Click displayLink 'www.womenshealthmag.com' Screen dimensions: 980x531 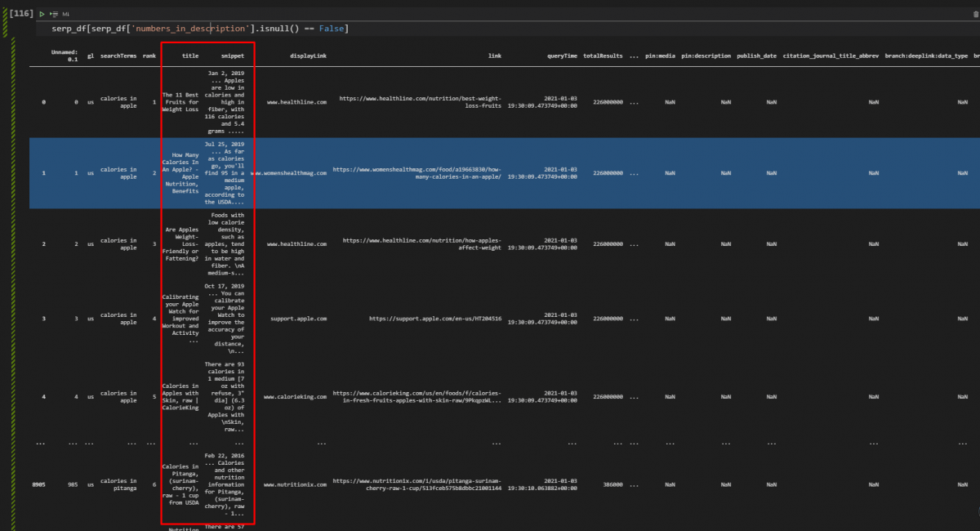[x=288, y=173]
